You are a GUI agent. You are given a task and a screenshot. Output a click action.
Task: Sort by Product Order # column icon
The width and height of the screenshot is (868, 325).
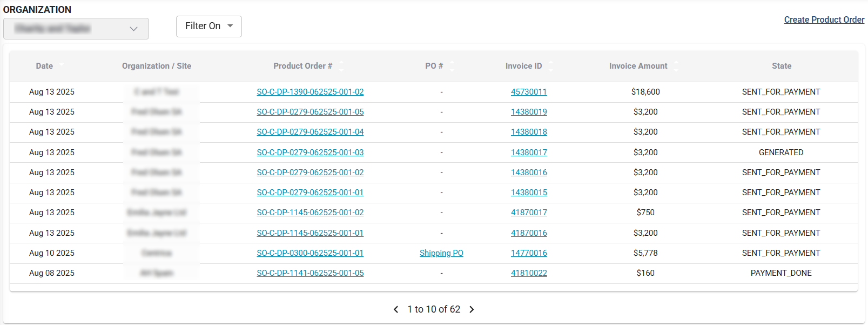point(341,66)
